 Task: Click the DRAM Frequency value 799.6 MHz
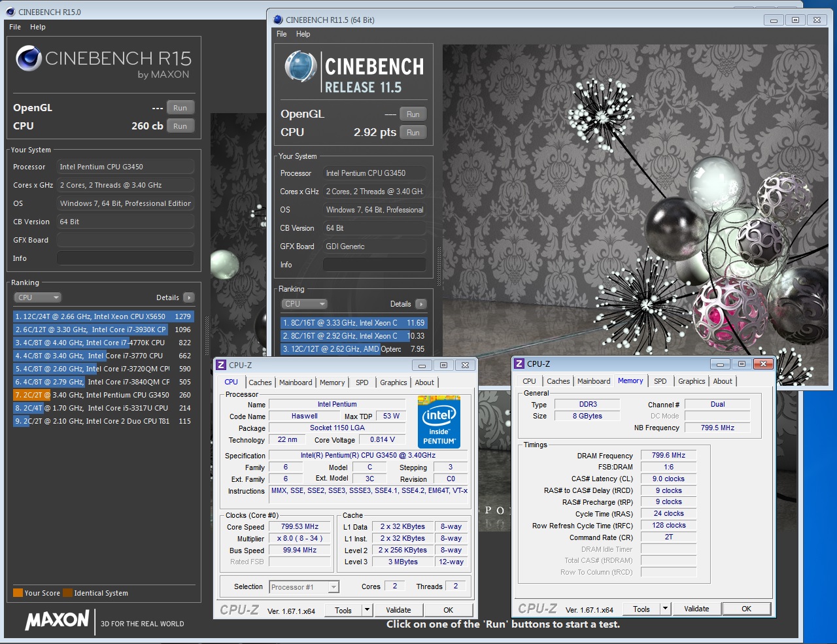tap(668, 455)
